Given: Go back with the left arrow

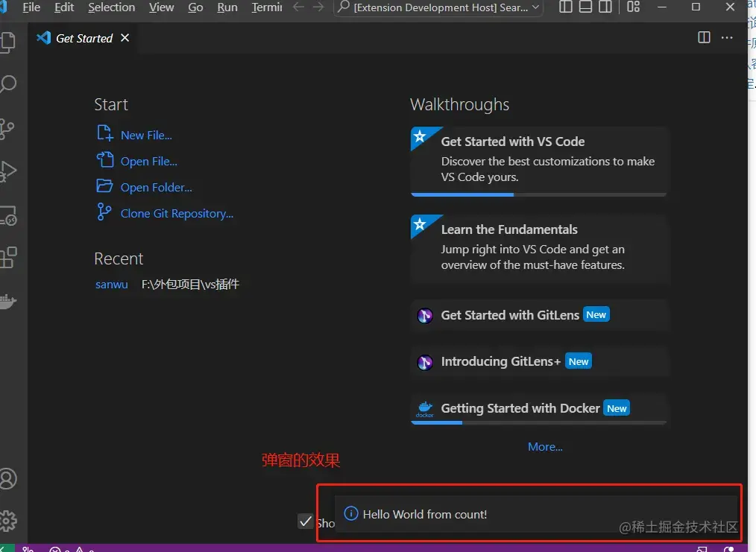Looking at the screenshot, I should click(x=298, y=7).
